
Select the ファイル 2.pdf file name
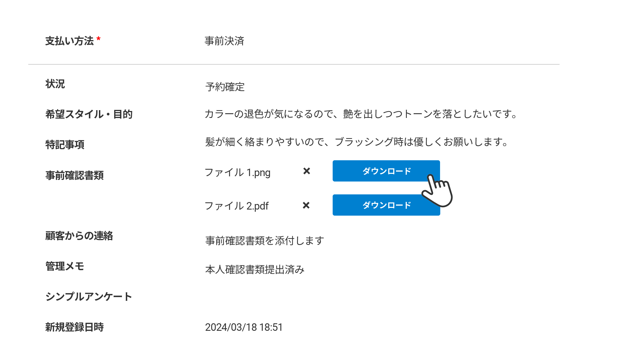(x=236, y=206)
